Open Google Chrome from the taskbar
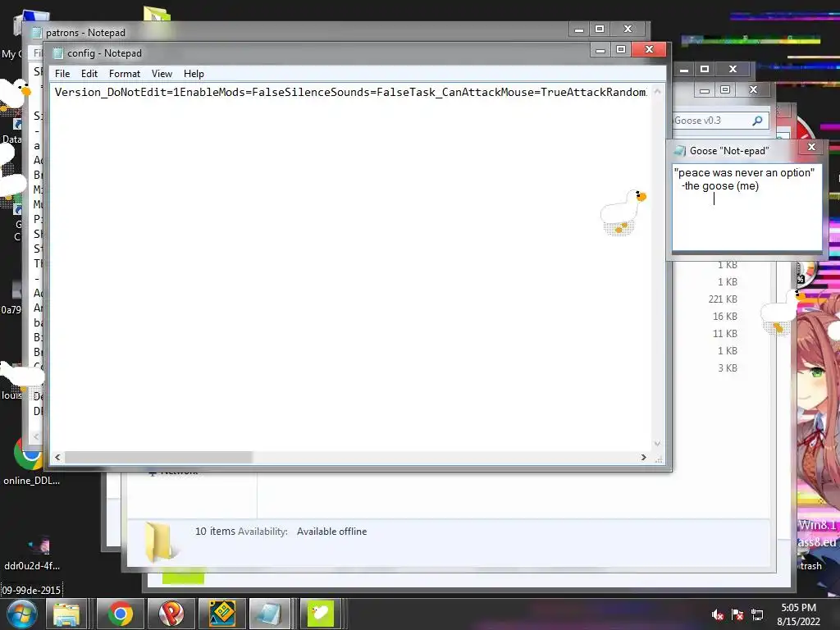Screen dimensions: 840x630 tap(120, 614)
